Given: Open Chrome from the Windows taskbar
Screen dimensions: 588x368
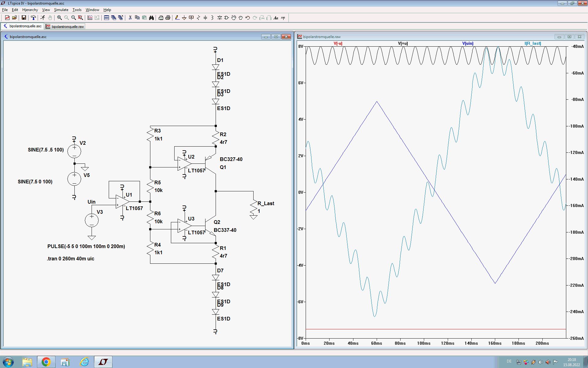Looking at the screenshot, I should [46, 362].
